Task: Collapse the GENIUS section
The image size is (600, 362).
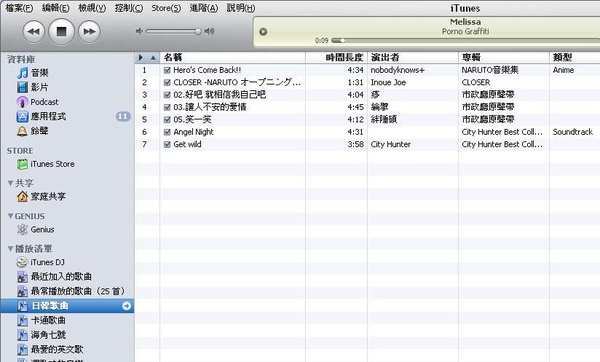Action: (10, 216)
